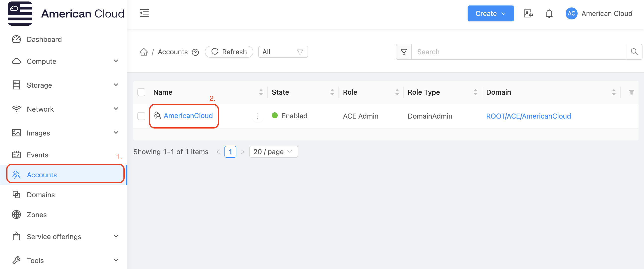The height and width of the screenshot is (269, 644).
Task: Click the Accounts help question-mark icon
Action: coord(195,52)
